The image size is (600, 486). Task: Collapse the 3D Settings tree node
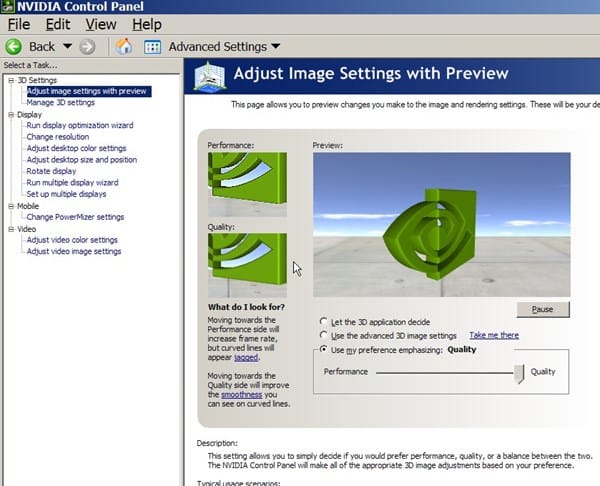point(11,80)
